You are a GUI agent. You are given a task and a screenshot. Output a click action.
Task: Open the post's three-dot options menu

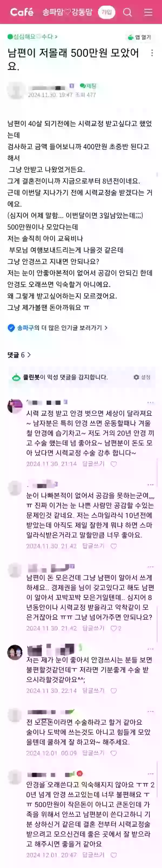coord(152,53)
